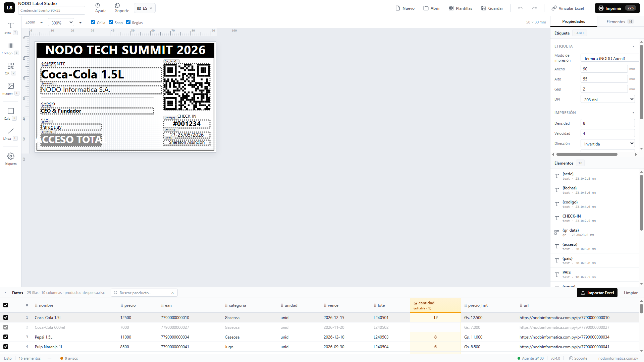This screenshot has width=644, height=362.
Task: Select the {qr_data} QR element in the list
Action: (594, 232)
